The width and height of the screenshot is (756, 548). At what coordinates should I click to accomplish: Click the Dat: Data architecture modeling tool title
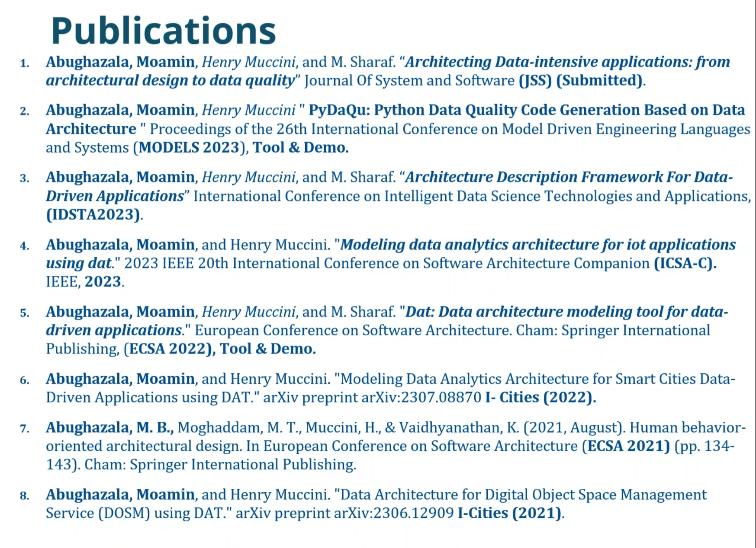[387, 321]
